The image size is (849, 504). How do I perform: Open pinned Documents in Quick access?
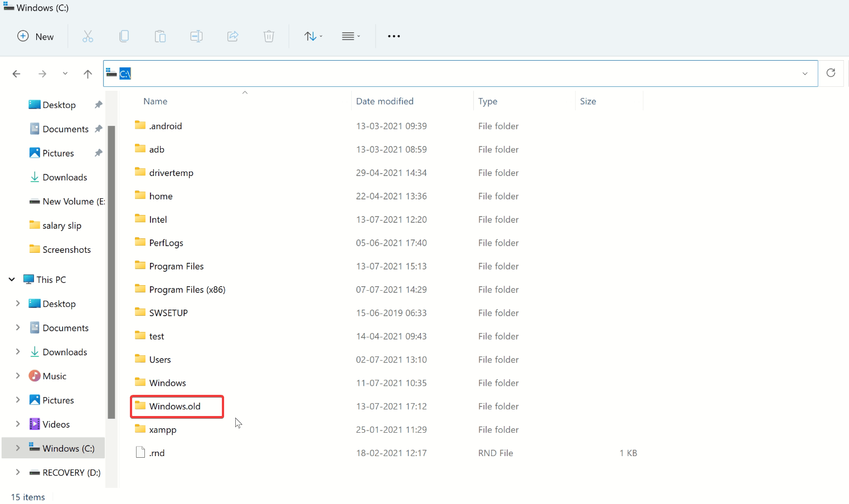tap(65, 129)
